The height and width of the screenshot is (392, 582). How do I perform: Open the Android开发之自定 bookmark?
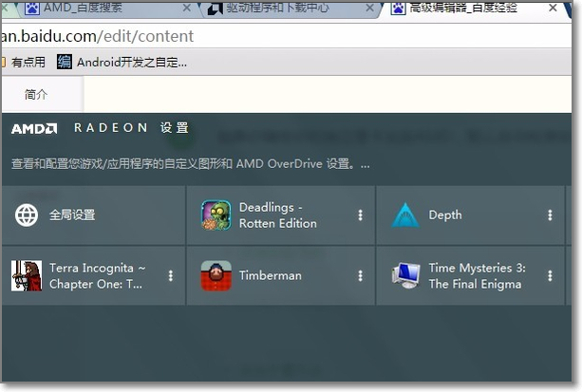[x=122, y=62]
